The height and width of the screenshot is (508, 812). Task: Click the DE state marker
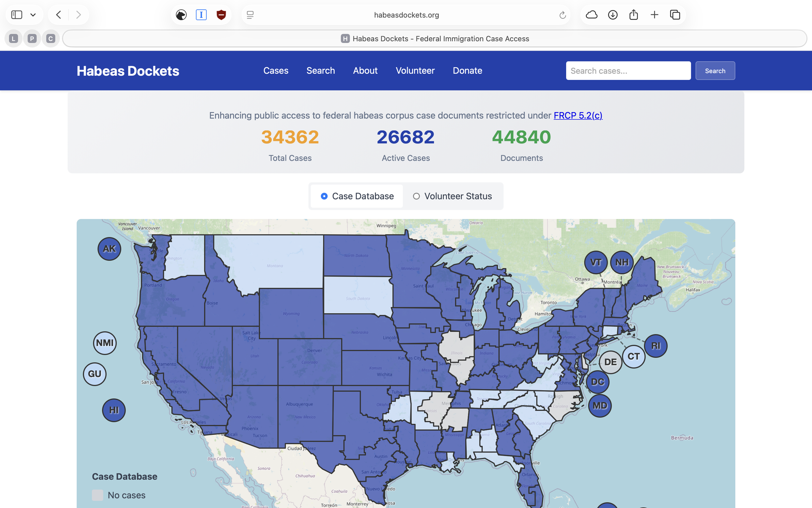pos(610,362)
